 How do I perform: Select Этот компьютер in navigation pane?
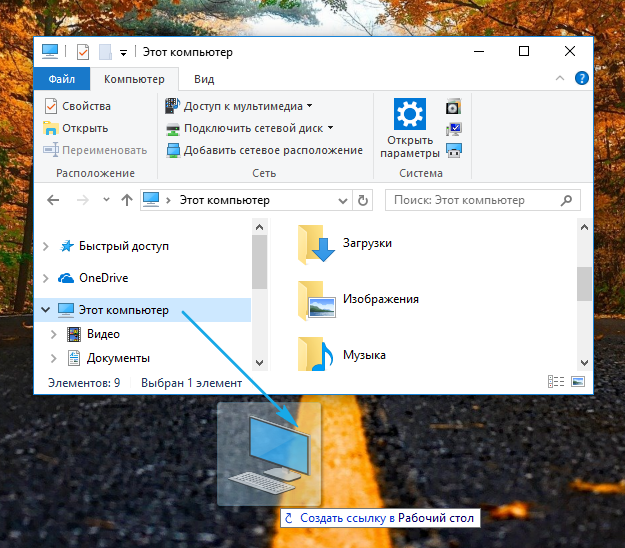[124, 310]
